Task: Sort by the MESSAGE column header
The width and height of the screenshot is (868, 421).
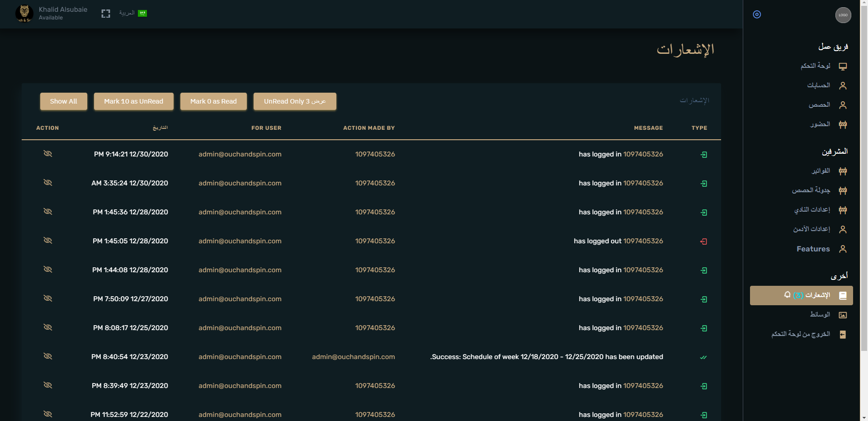Action: (x=648, y=128)
